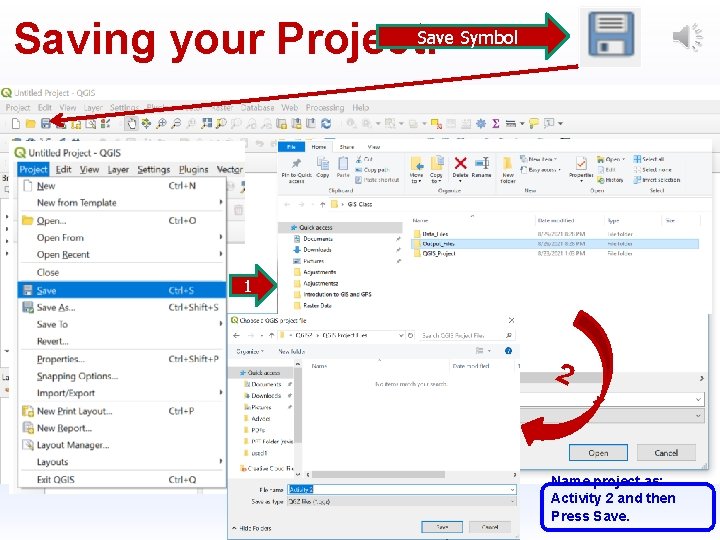
Task: Click Select all in Explorer ribbon
Action: click(649, 159)
